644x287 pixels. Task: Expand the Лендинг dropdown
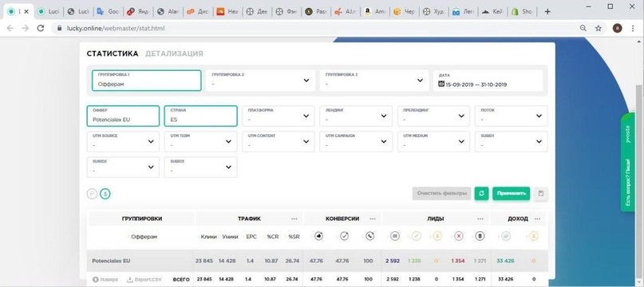click(x=356, y=116)
